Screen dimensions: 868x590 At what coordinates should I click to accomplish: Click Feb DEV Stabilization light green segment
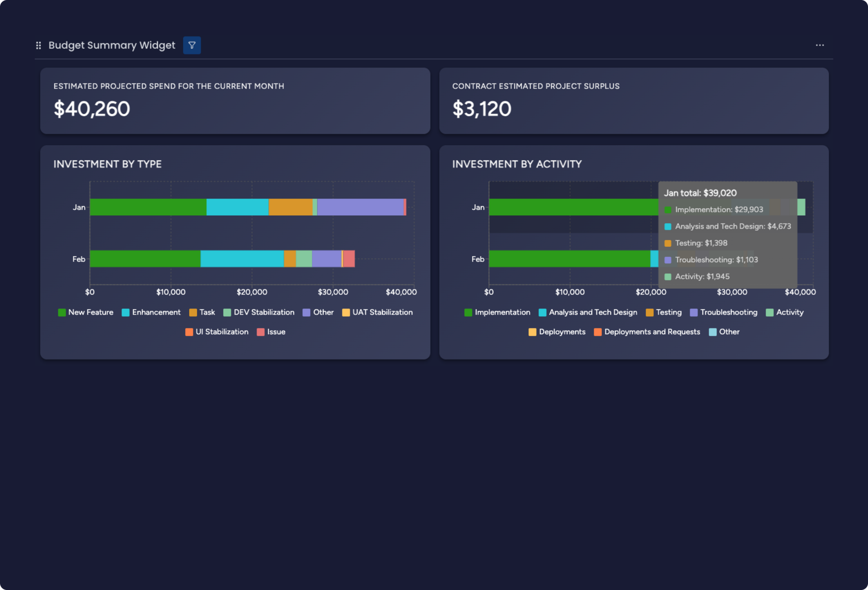pos(304,259)
